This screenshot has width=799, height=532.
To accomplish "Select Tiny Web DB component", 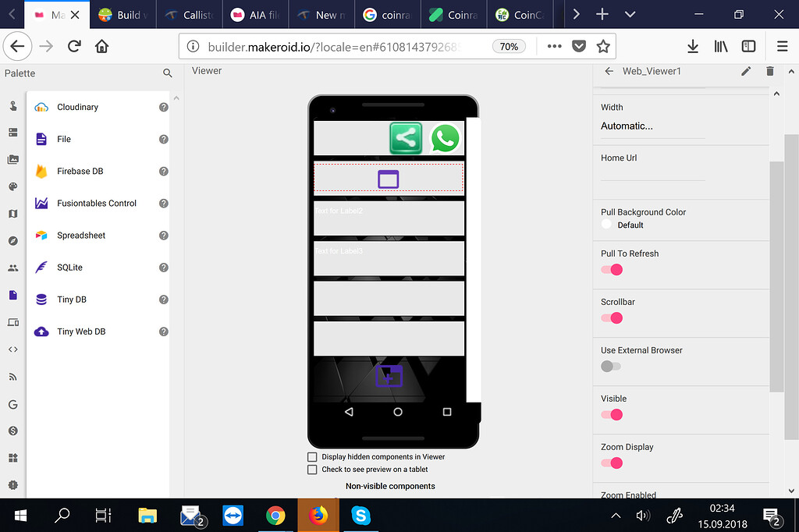I will 81,332.
